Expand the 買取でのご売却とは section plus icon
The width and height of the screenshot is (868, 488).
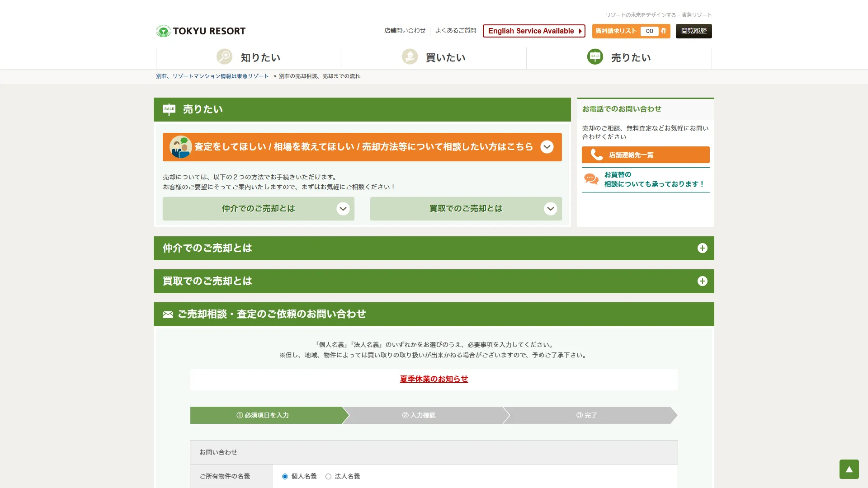click(702, 281)
